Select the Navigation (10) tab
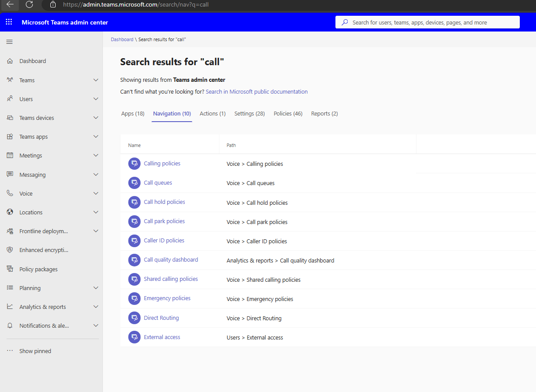 [x=172, y=113]
